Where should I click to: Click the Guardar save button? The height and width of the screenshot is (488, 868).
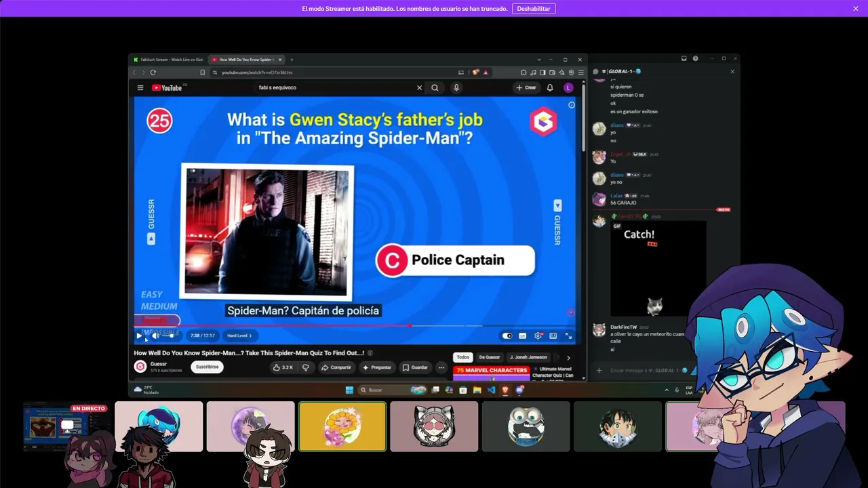(415, 367)
